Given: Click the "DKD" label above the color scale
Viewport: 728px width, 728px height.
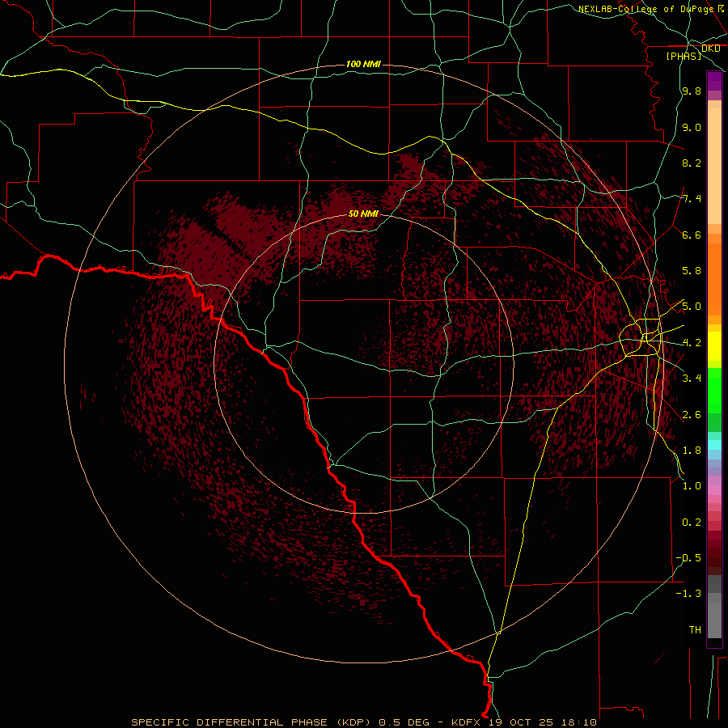Looking at the screenshot, I should pos(711,49).
